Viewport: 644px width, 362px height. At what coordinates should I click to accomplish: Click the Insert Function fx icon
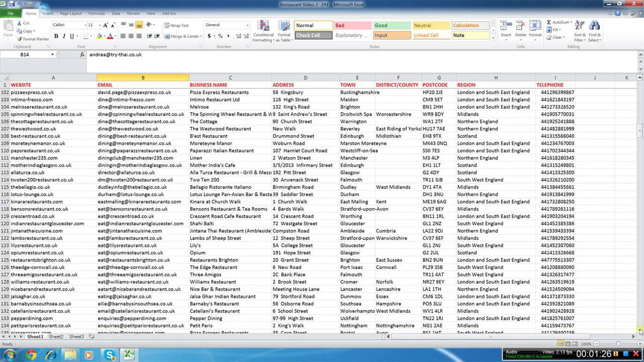tap(83, 54)
